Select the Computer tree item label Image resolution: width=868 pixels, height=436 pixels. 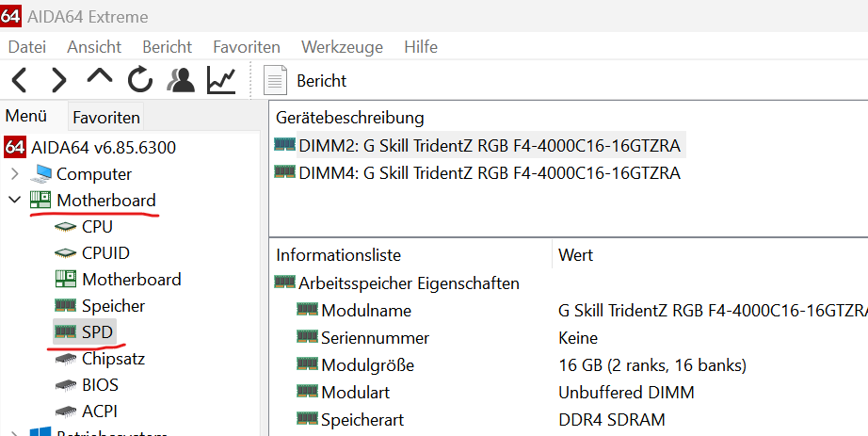coord(94,174)
